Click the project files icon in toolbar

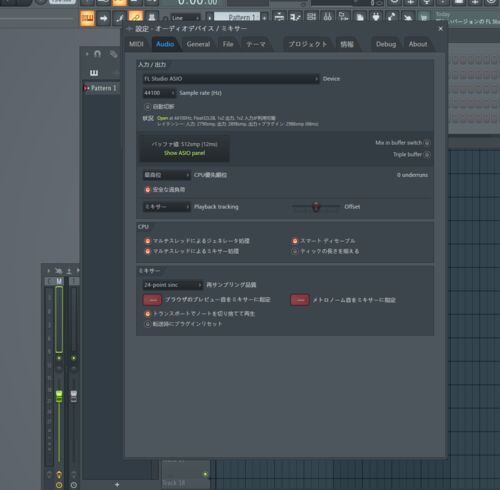pyautogui.click(x=360, y=16)
